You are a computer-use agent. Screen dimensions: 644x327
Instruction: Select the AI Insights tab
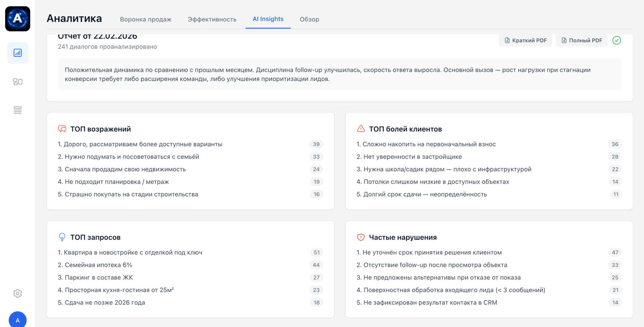tap(268, 19)
